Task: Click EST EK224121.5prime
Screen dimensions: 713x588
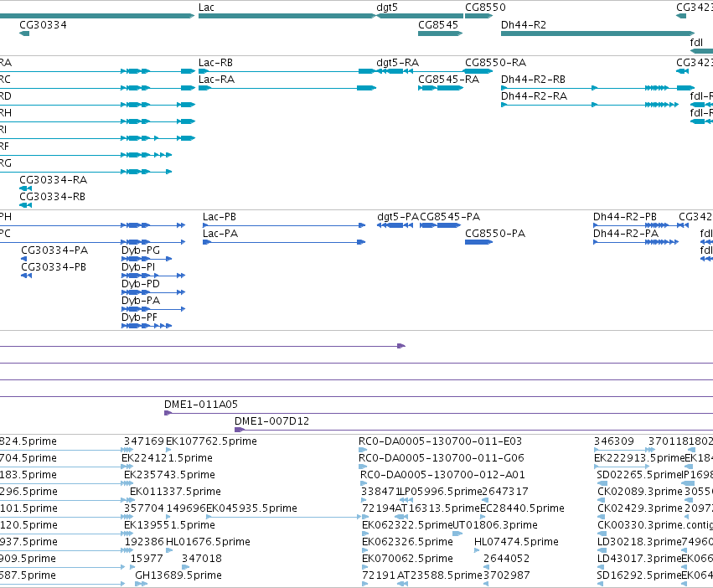Action: pyautogui.click(x=167, y=458)
